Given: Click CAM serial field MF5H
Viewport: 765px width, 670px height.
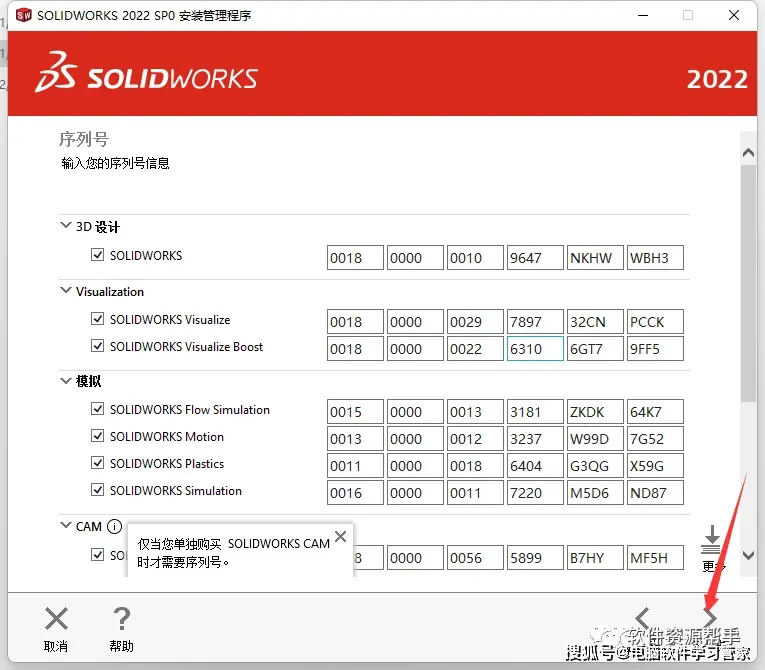Looking at the screenshot, I should pyautogui.click(x=655, y=557).
